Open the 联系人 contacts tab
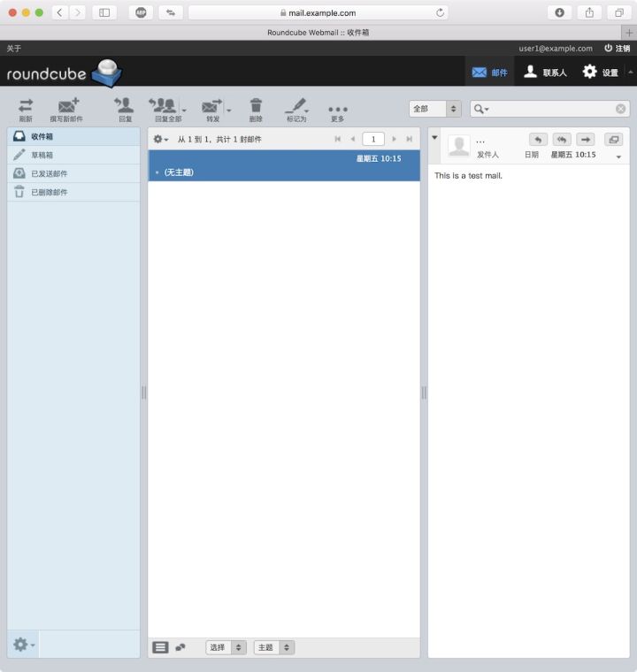Image resolution: width=637 pixels, height=672 pixels. coord(545,73)
